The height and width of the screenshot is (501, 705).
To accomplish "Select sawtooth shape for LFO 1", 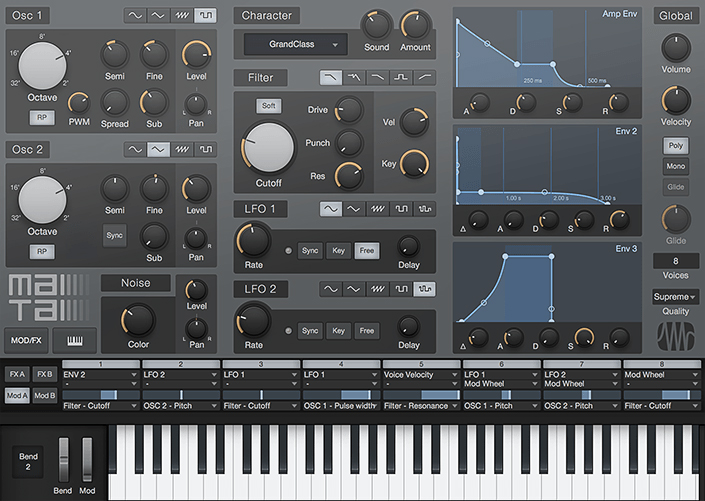I will point(378,209).
